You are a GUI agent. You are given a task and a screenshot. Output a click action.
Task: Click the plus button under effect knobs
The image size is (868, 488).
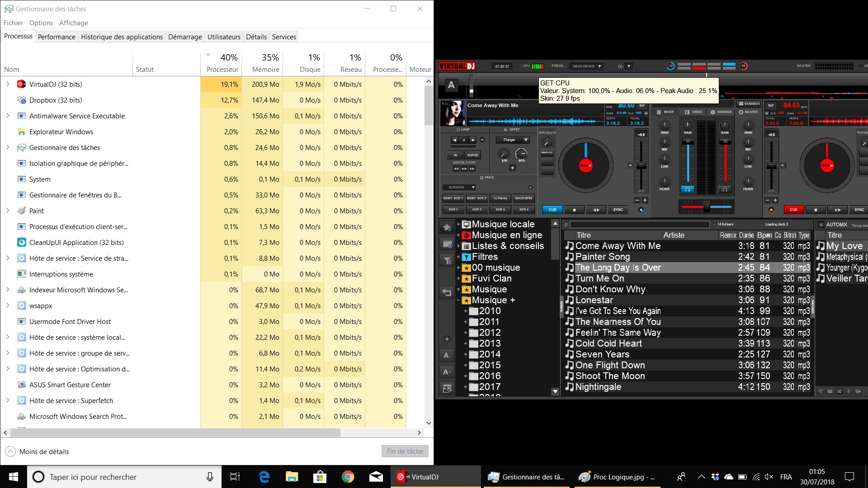click(513, 168)
